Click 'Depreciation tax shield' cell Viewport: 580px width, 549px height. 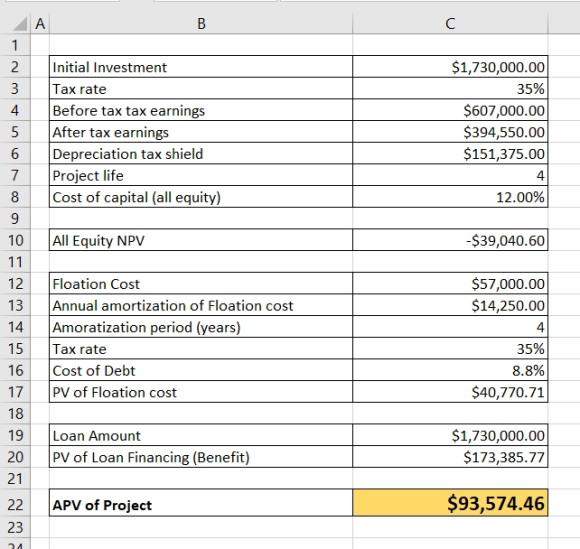pos(201,154)
